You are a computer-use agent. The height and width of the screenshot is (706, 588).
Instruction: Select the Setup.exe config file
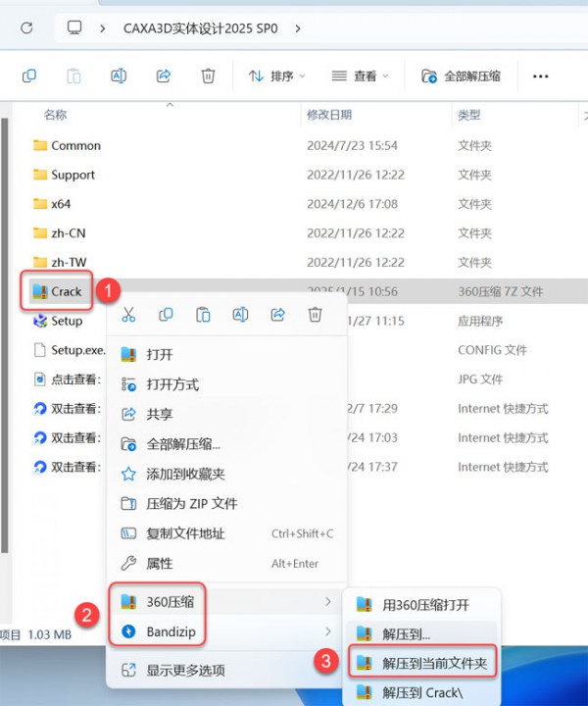click(x=70, y=350)
